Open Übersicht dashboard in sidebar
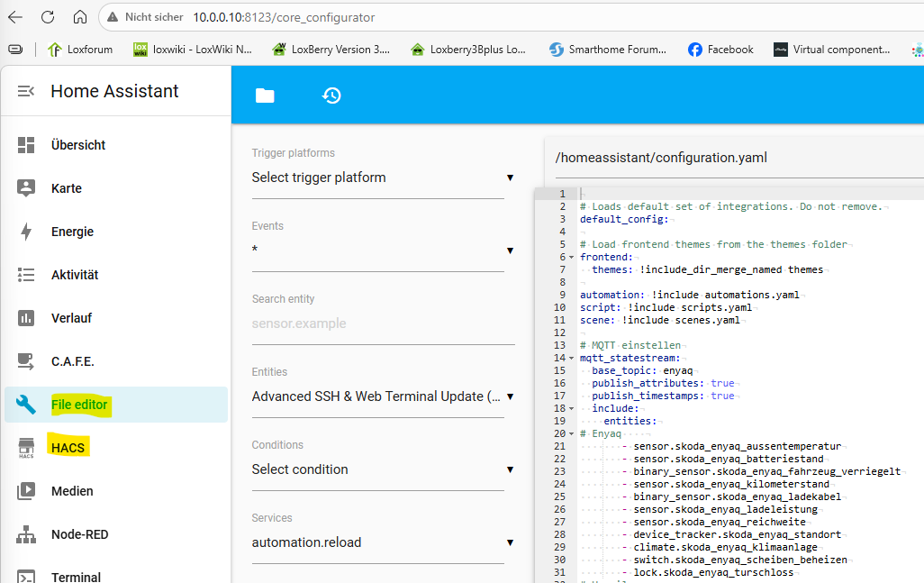924x583 pixels. tap(78, 145)
